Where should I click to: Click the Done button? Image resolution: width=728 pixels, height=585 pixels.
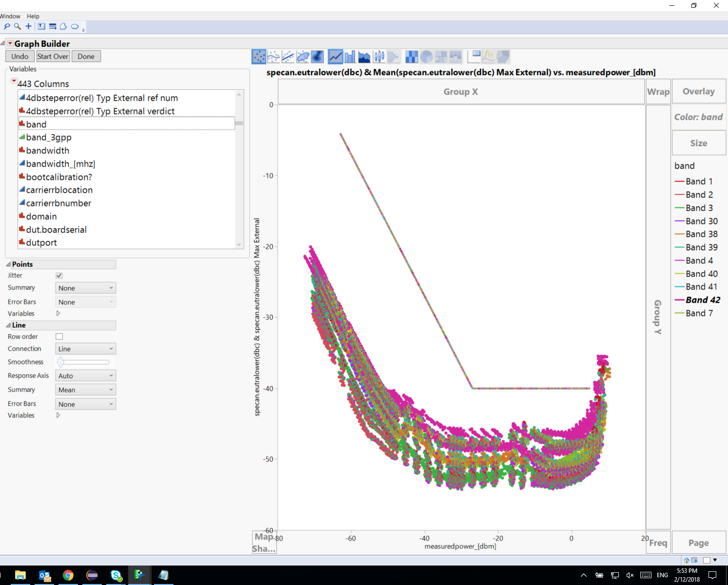[x=86, y=56]
